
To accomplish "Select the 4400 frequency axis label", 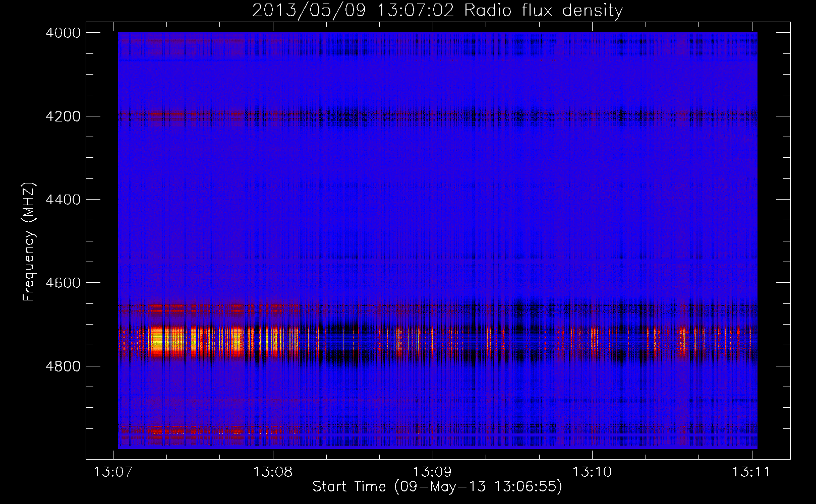I will (63, 200).
